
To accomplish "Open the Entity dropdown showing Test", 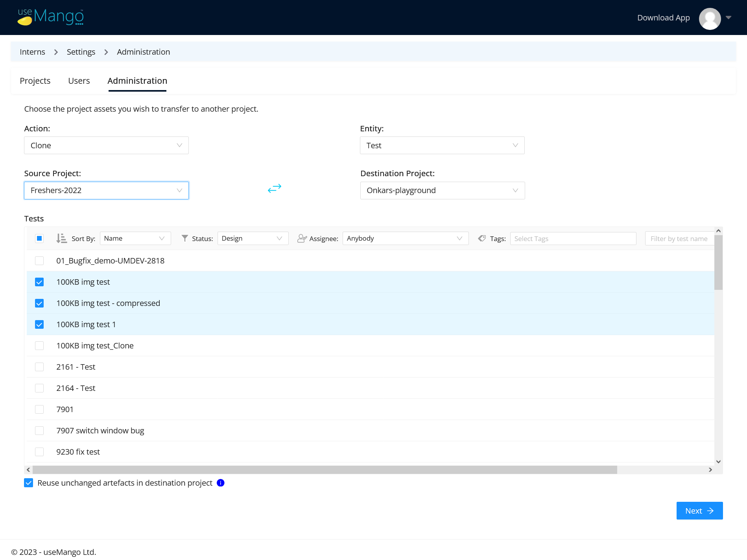I will (x=442, y=146).
